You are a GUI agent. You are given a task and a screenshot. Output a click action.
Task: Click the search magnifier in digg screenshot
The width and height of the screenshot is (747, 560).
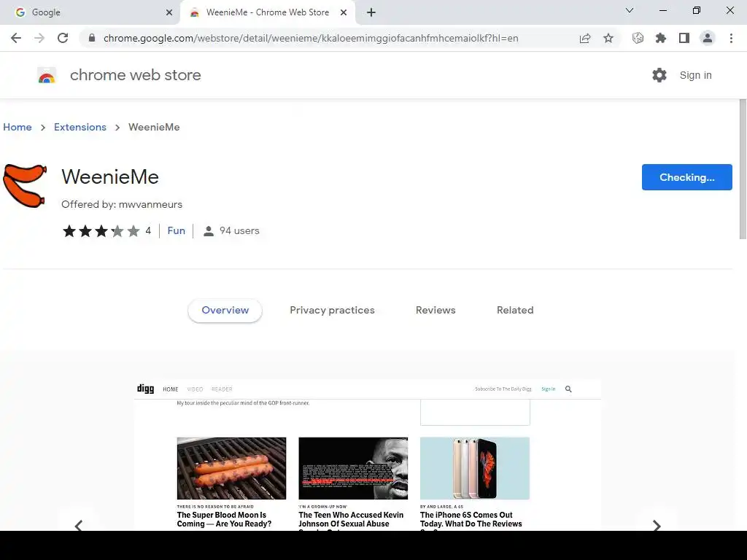[x=568, y=389]
